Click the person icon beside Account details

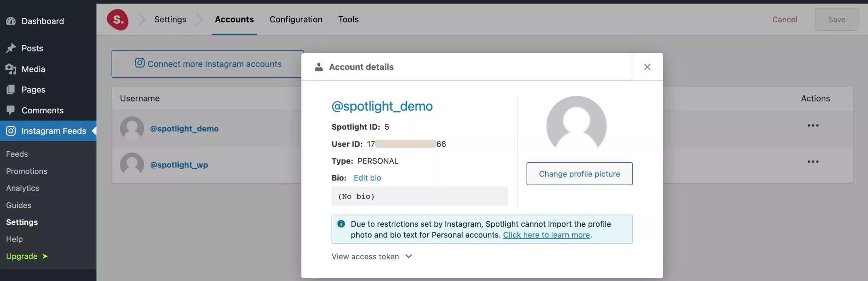click(x=319, y=67)
